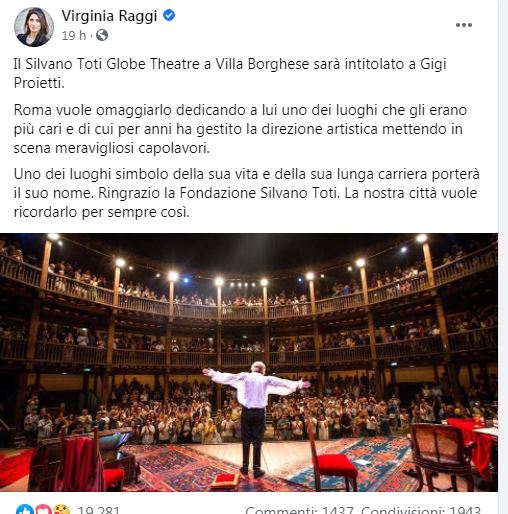Screen dimensions: 508x514
Task: Click the blue Like reaction icon
Action: 25,510
